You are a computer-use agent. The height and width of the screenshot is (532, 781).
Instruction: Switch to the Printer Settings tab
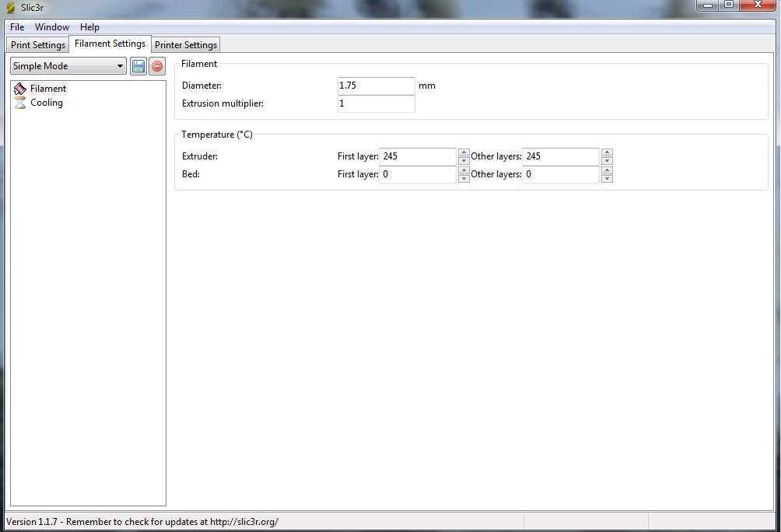tap(186, 44)
